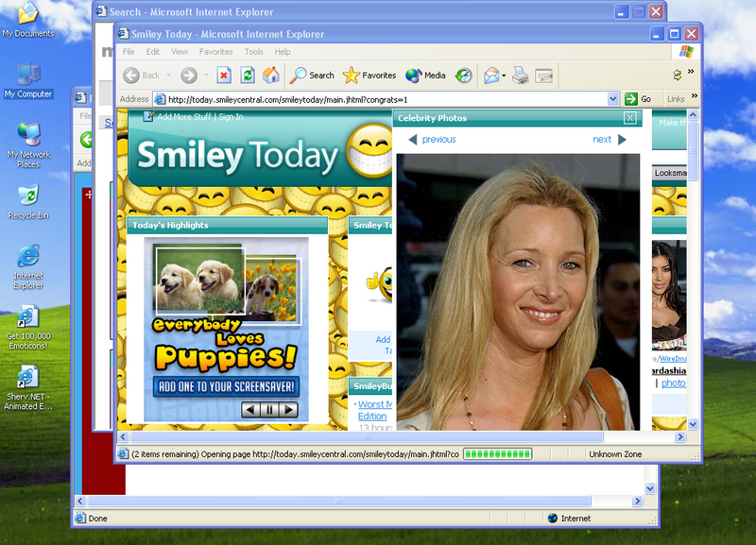This screenshot has width=756, height=545.
Task: Open the Forward button history dropdown
Action: [x=206, y=76]
